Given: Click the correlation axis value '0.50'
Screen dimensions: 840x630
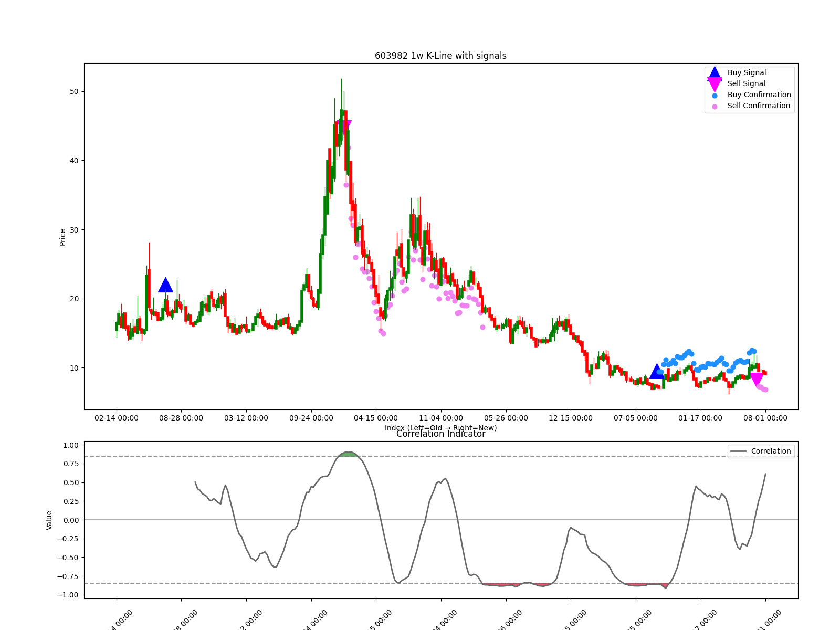Looking at the screenshot, I should [x=70, y=482].
